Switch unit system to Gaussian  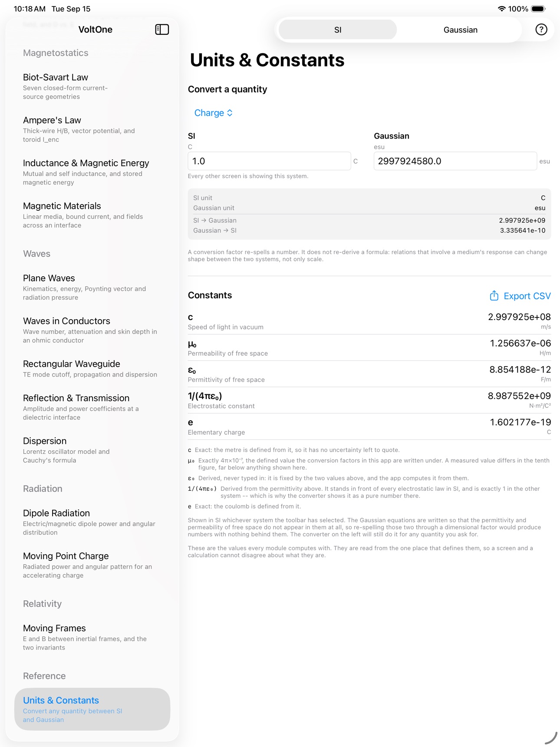pyautogui.click(x=460, y=30)
